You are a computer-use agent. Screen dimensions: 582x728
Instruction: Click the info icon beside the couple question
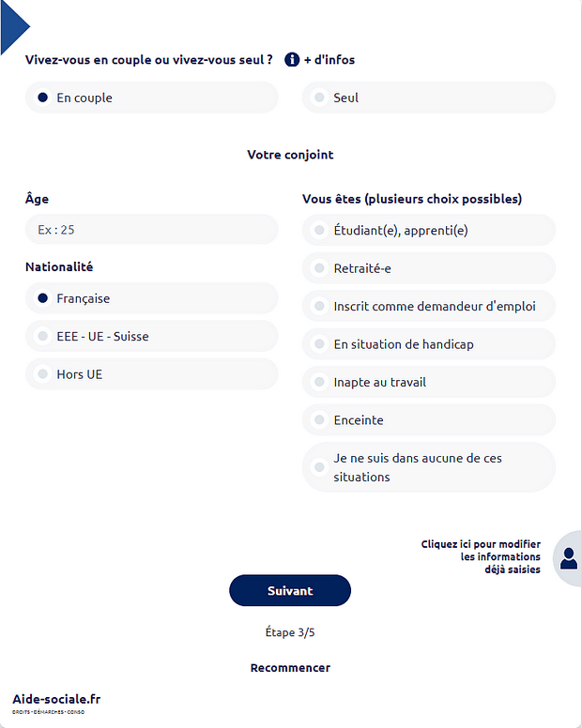click(292, 60)
